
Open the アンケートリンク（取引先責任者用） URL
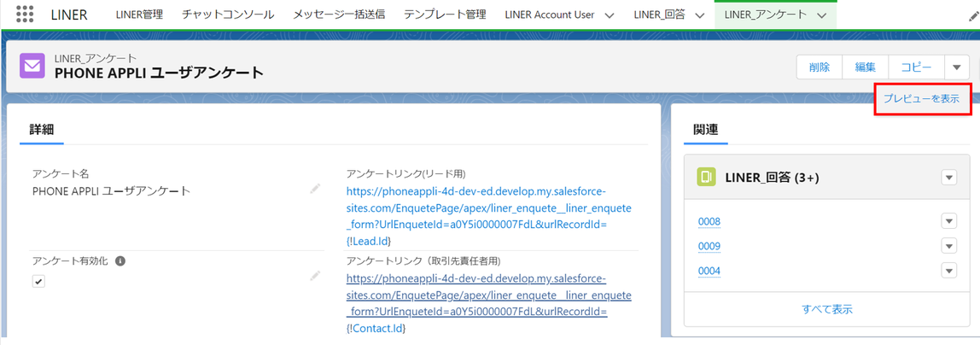489,302
